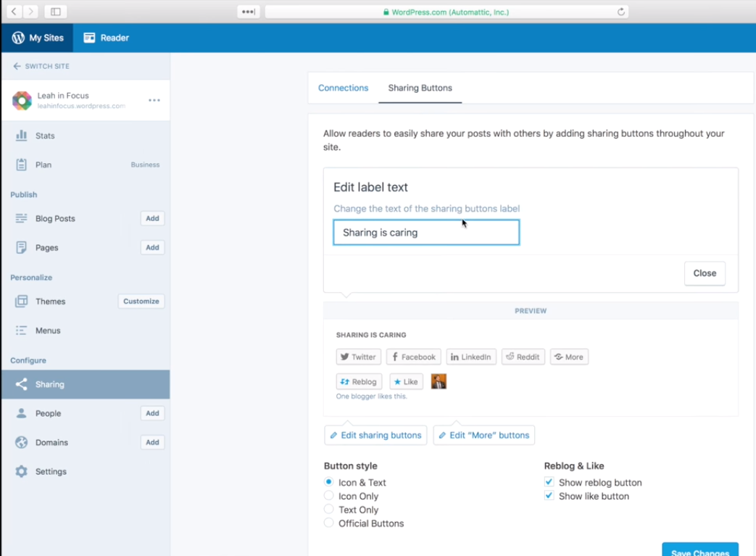Expand the Edit "More" buttons panel
The width and height of the screenshot is (756, 556).
tap(483, 435)
